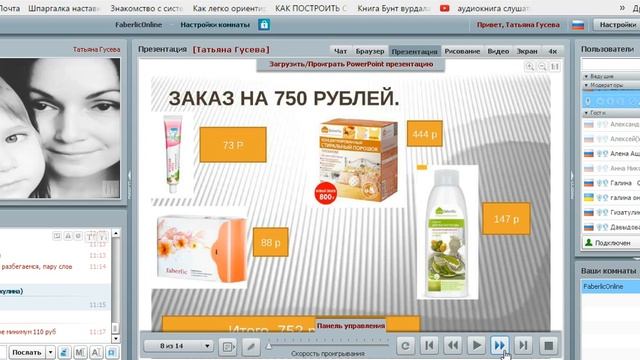This screenshot has width=640, height=360.
Task: Select user Алена in guests list
Action: click(611, 153)
